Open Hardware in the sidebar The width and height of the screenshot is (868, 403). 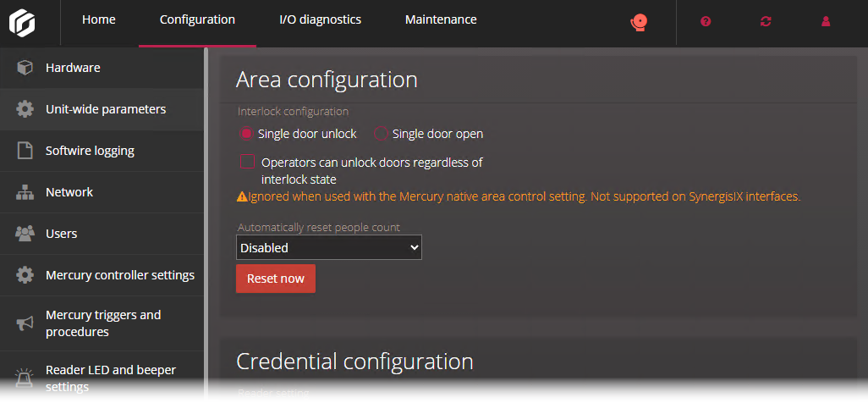[x=102, y=68]
